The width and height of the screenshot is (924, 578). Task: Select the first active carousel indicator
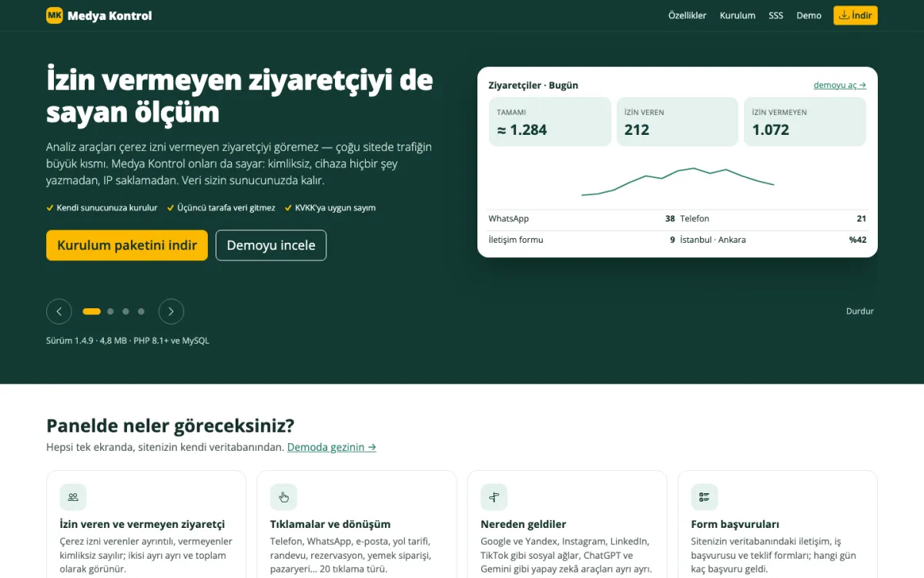92,311
